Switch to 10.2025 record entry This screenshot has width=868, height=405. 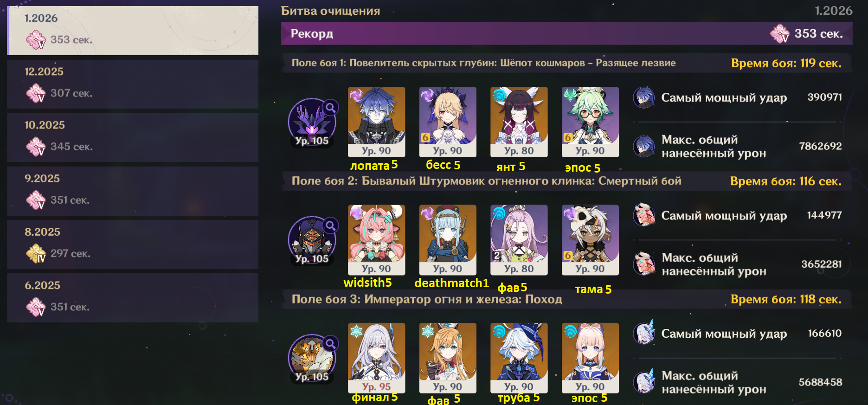click(x=133, y=137)
